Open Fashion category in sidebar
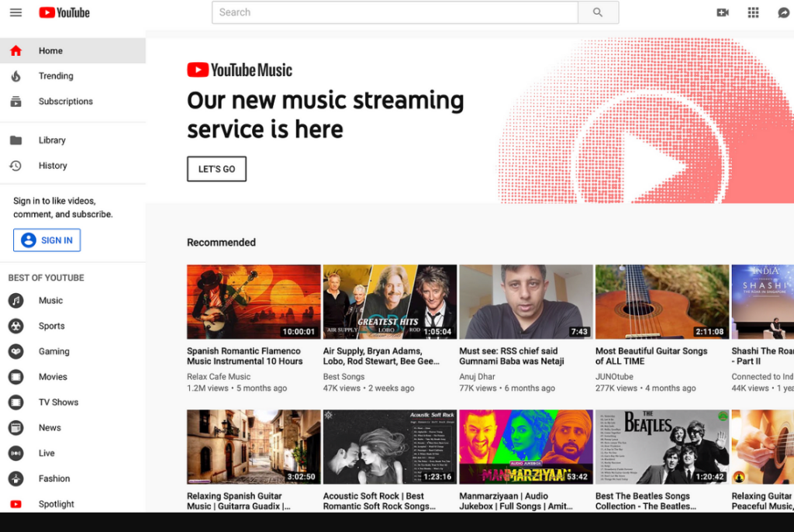794x532 pixels. pyautogui.click(x=73, y=478)
